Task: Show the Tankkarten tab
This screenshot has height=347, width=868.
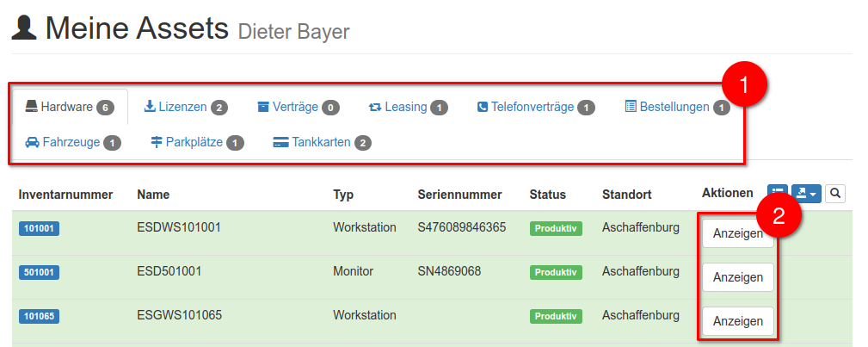Action: pyautogui.click(x=322, y=143)
